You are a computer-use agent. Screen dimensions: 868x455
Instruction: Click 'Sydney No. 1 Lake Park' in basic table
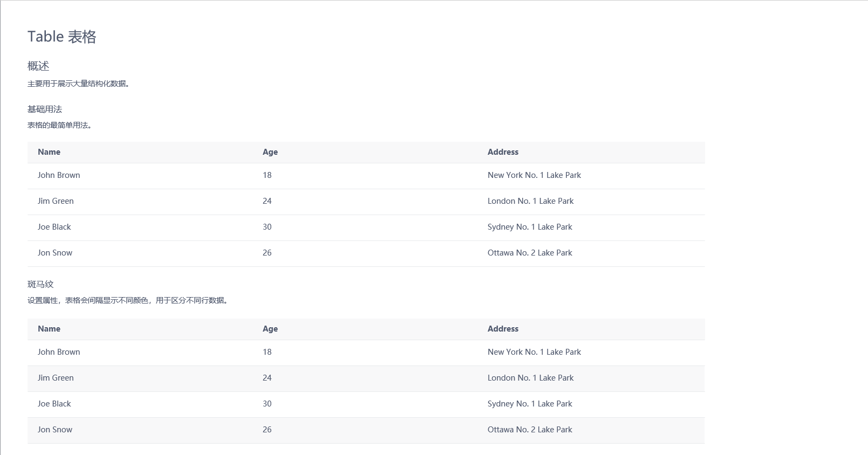tap(530, 227)
